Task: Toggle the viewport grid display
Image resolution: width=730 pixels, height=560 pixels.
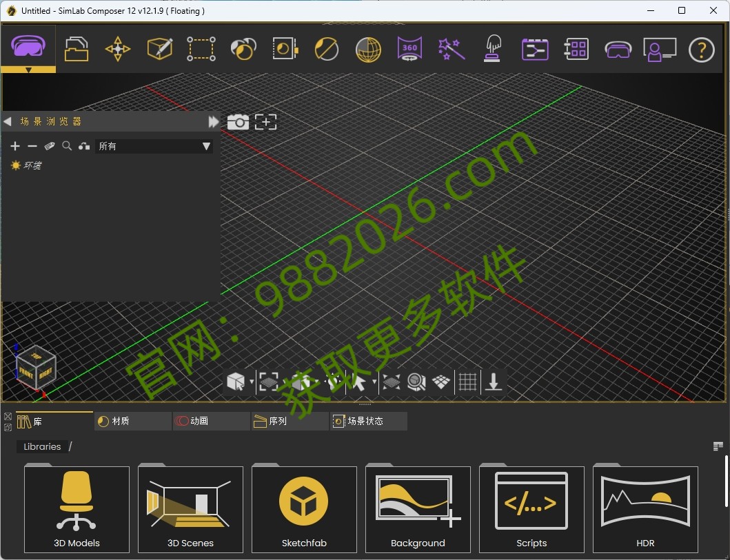Action: (x=468, y=382)
